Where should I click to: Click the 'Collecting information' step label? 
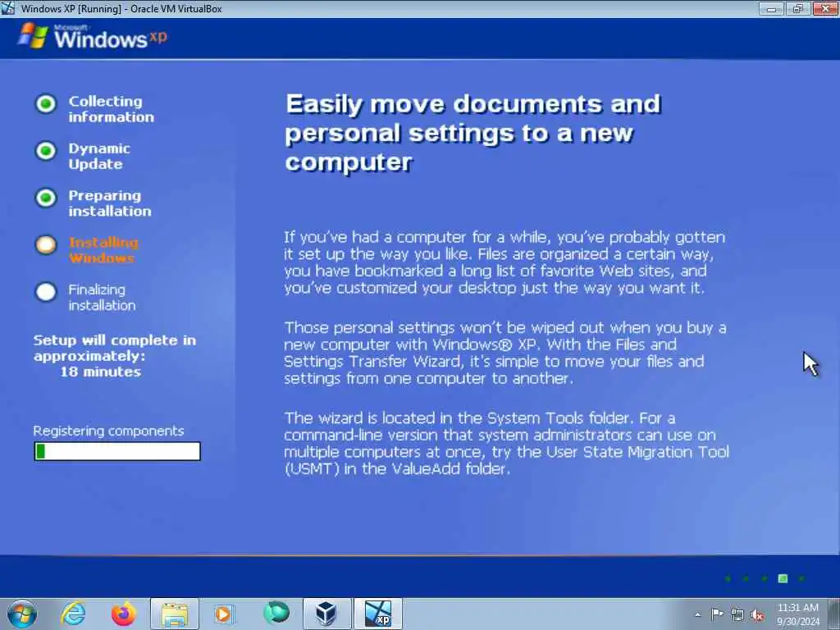tap(111, 109)
